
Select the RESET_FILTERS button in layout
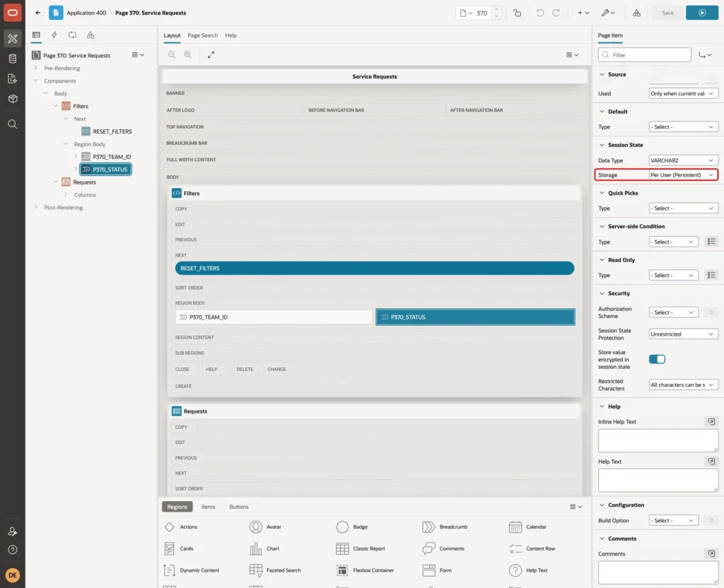coord(375,268)
